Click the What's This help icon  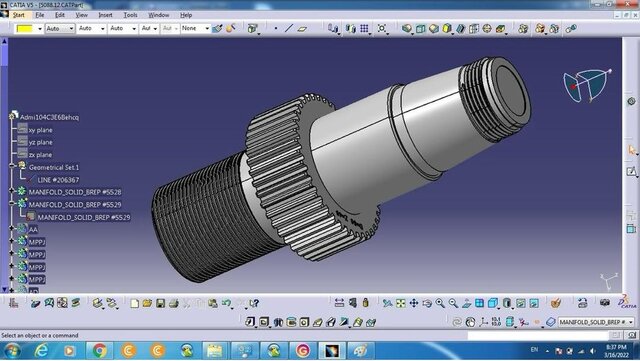(254, 303)
